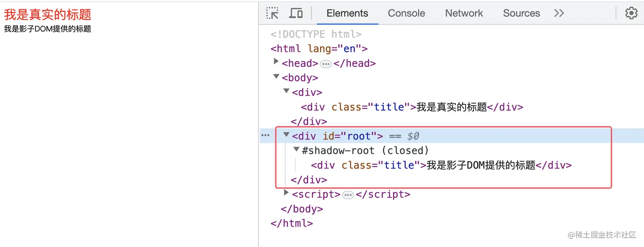This screenshot has height=247, width=644.
Task: Click the ellipsis inside head tag
Action: (326, 64)
